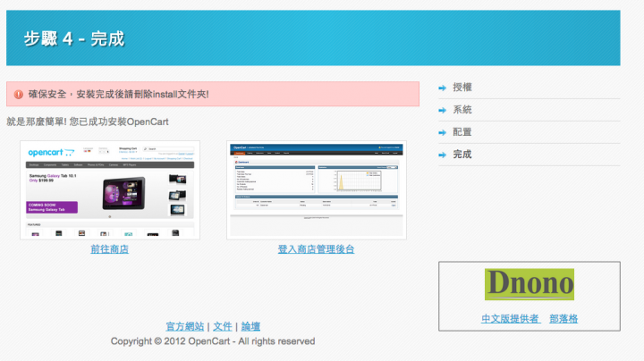Click the 步驟 4 - 完成 header title
Viewport: 644px width, 361px height.
(x=74, y=39)
